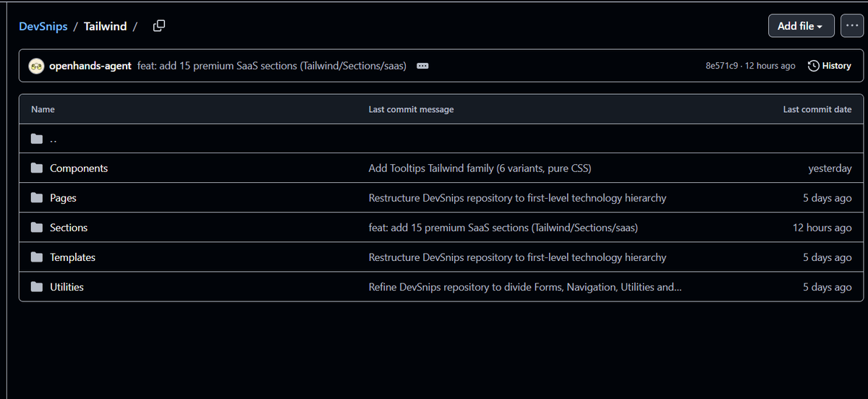Click the '12 hours ago' text beside commit hash
The height and width of the screenshot is (399, 868).
pyautogui.click(x=770, y=66)
